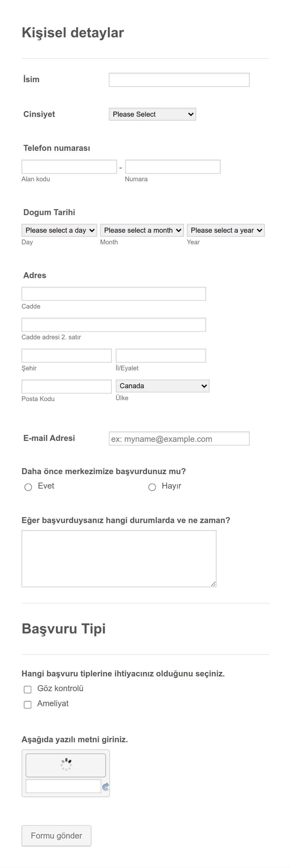Click the E-mail Adresi input field
Image resolution: width=291 pixels, height=868 pixels.
pos(179,438)
